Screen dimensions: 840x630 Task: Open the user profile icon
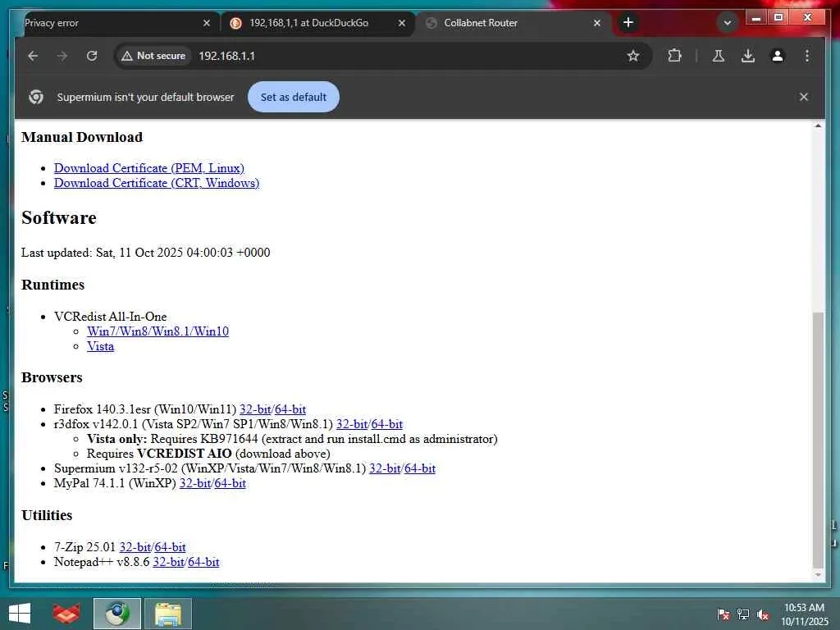tap(778, 56)
